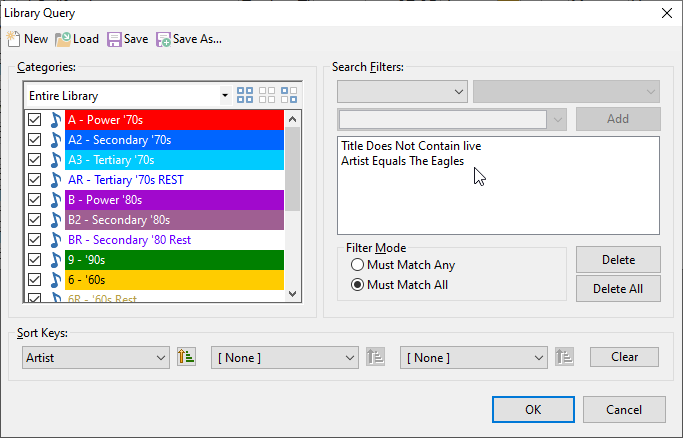This screenshot has height=438, width=683.
Task: Save the current query
Action: [127, 39]
